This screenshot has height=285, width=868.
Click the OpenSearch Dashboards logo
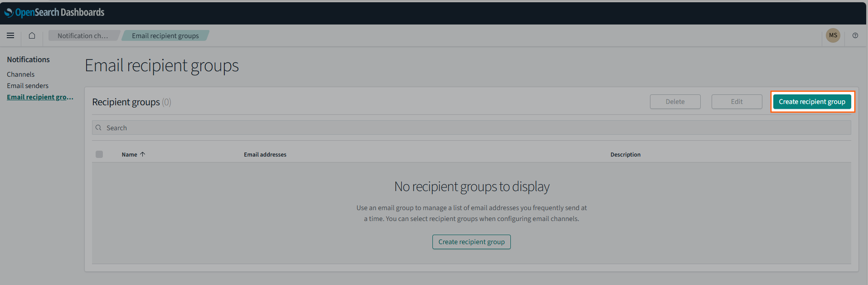click(x=54, y=12)
